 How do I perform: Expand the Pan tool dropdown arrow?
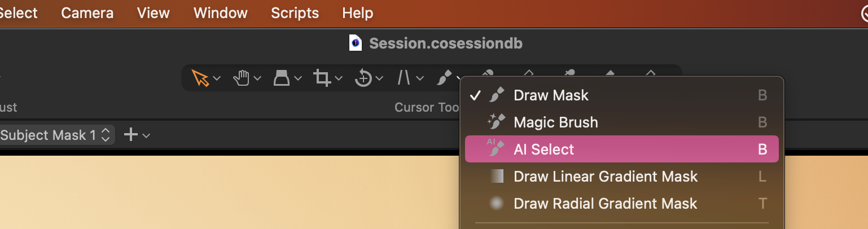(257, 78)
